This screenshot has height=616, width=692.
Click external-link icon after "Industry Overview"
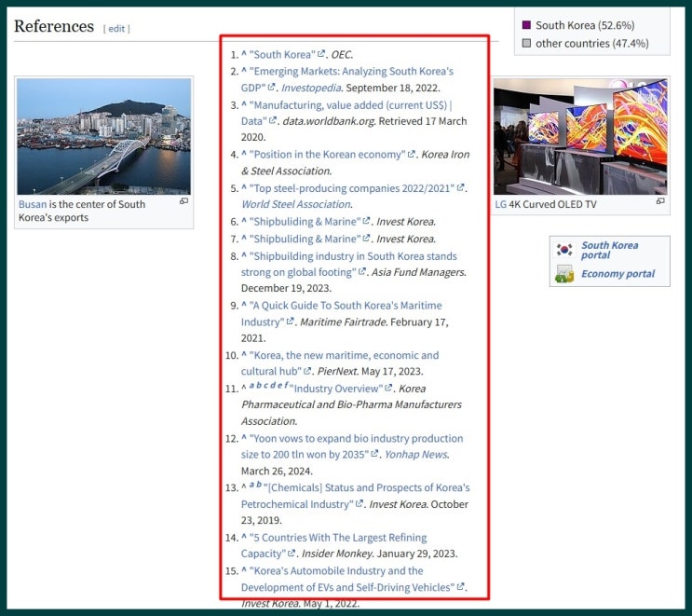[388, 388]
